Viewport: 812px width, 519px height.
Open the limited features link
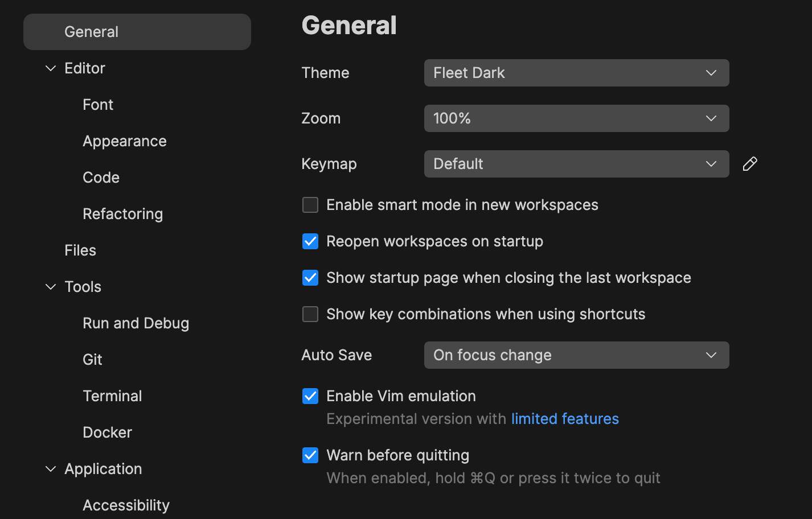pyautogui.click(x=565, y=419)
